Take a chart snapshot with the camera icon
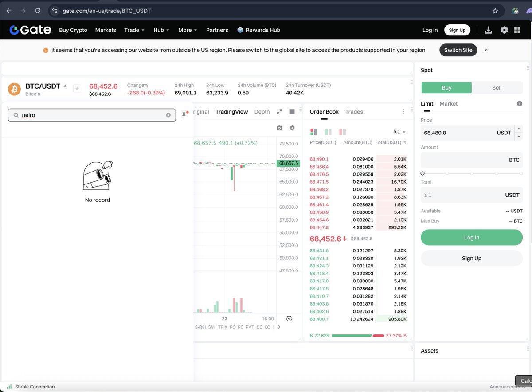This screenshot has width=532, height=392. pos(279,128)
